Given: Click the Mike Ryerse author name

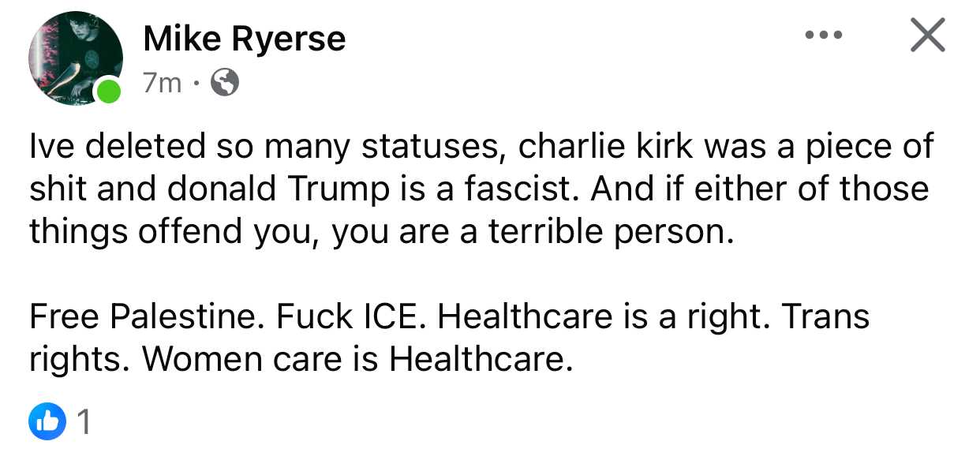Looking at the screenshot, I should (245, 39).
